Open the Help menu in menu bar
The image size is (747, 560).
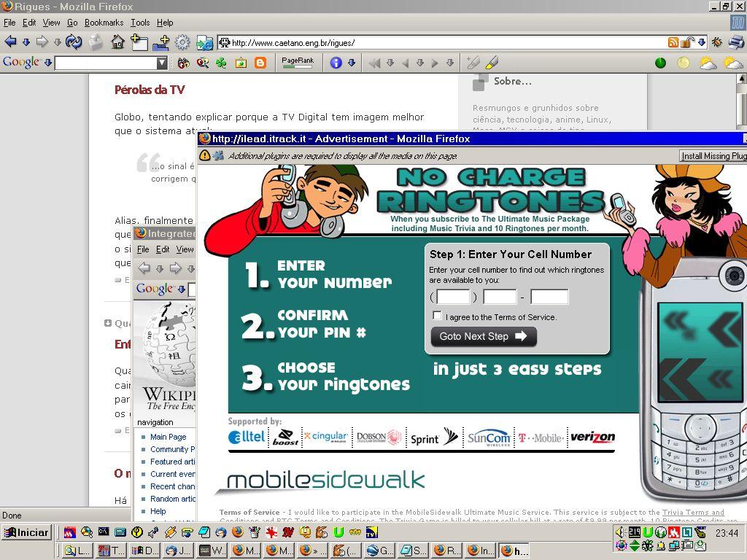click(165, 23)
